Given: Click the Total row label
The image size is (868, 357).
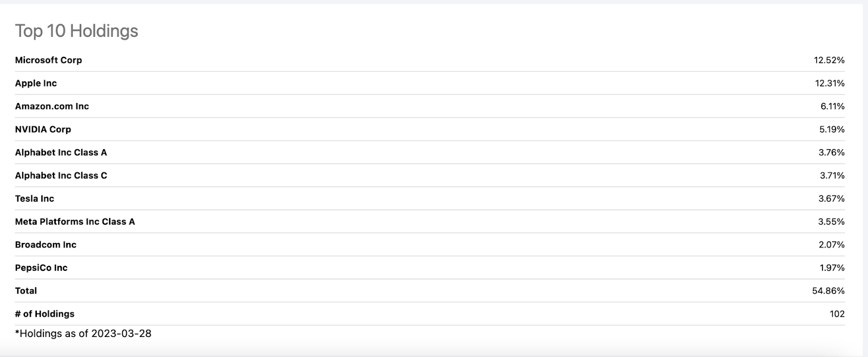Looking at the screenshot, I should pos(26,291).
